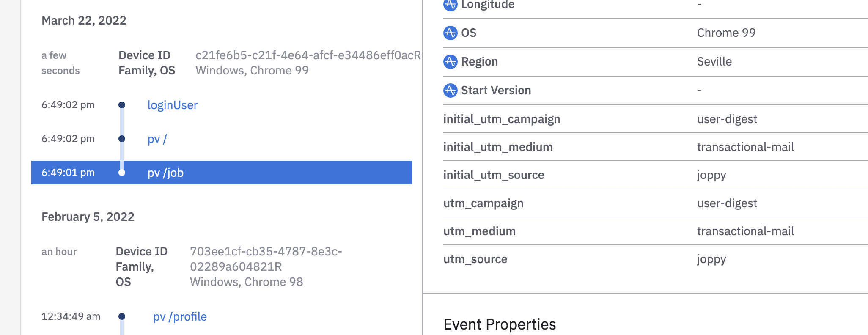Click the Seville region value
Image resolution: width=868 pixels, height=335 pixels.
(x=714, y=62)
